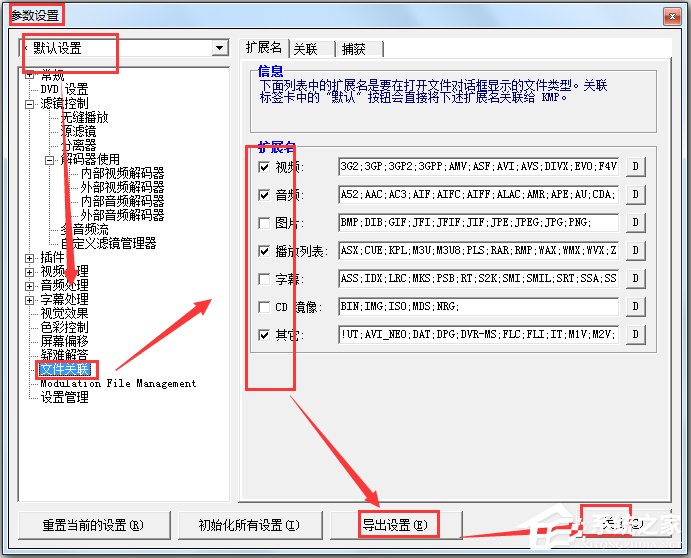Select 无缝播放 in the tree

pyautogui.click(x=85, y=117)
